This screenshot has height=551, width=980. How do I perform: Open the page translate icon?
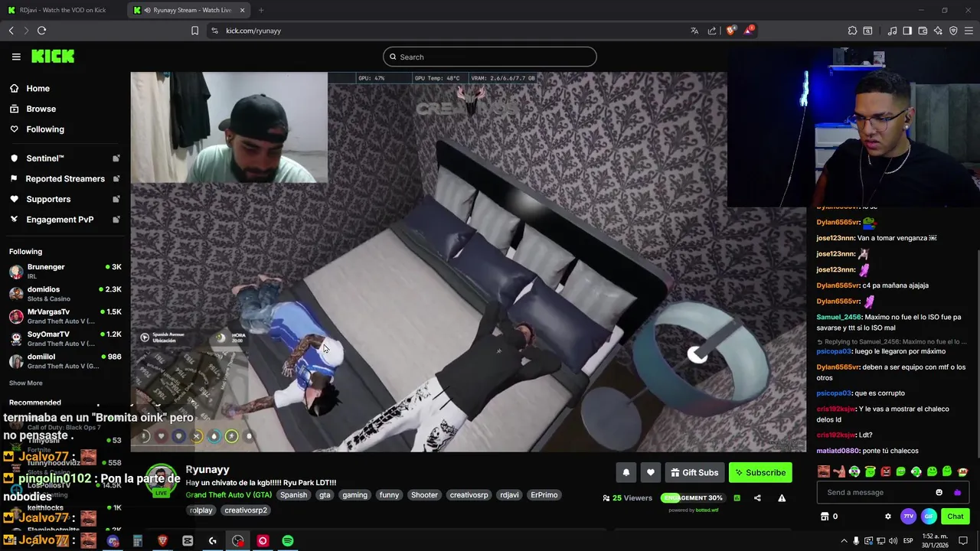click(694, 31)
